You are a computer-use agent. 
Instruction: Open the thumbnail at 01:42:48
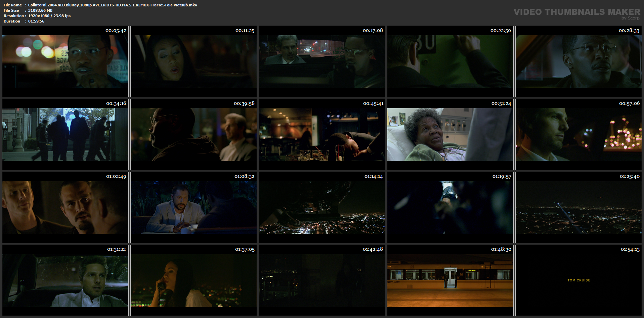(x=322, y=280)
